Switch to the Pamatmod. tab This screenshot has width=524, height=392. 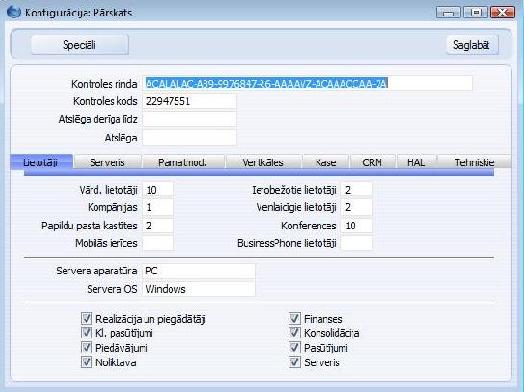pyautogui.click(x=183, y=162)
